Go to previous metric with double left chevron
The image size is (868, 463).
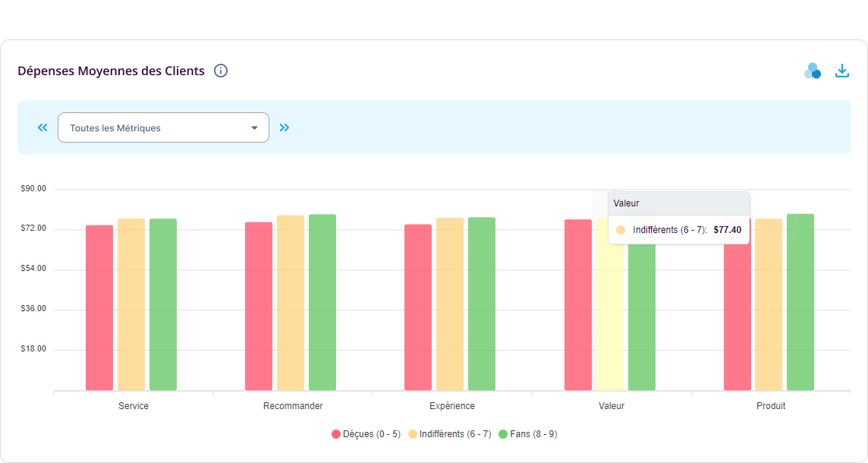[42, 128]
